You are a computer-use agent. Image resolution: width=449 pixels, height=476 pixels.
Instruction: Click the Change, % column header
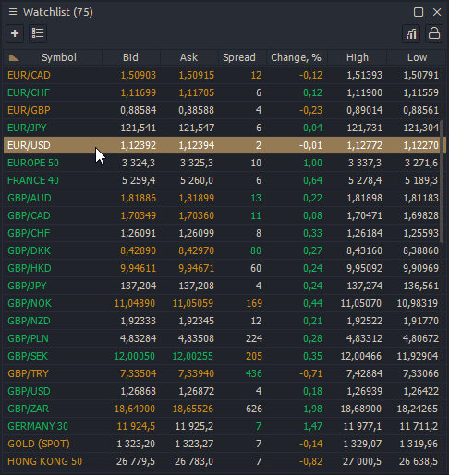click(296, 57)
